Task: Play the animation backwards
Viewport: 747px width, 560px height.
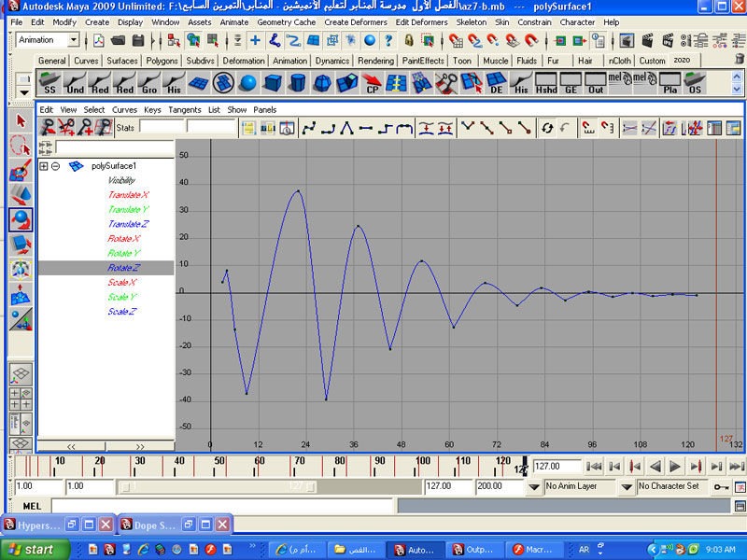Action: click(655, 466)
